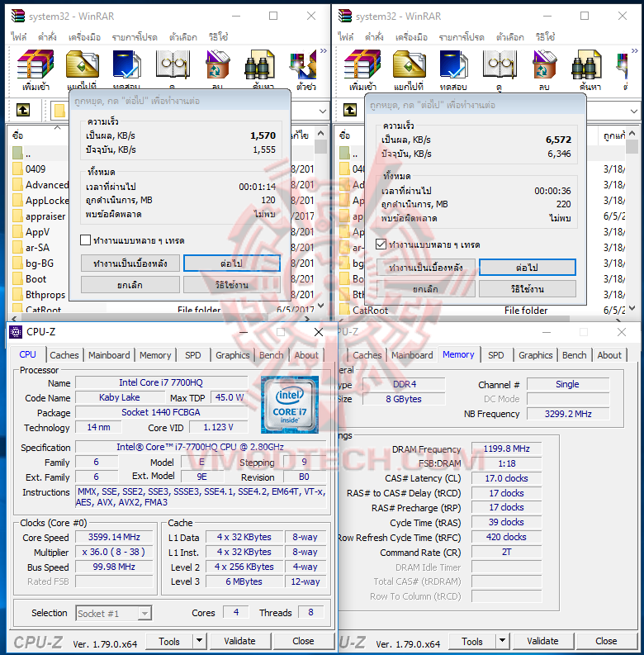644x655 pixels.
Task: Click Test icon in right WinRAR toolbar
Action: 454,64
